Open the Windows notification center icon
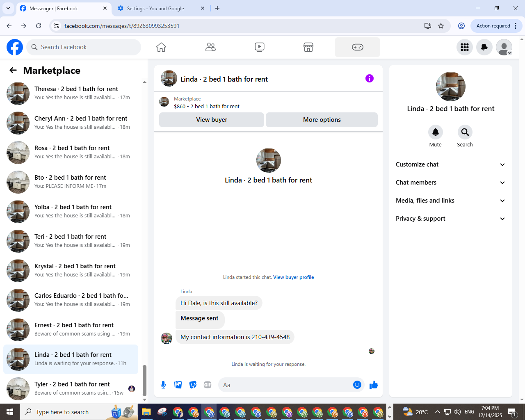This screenshot has height=420, width=525. [x=513, y=412]
